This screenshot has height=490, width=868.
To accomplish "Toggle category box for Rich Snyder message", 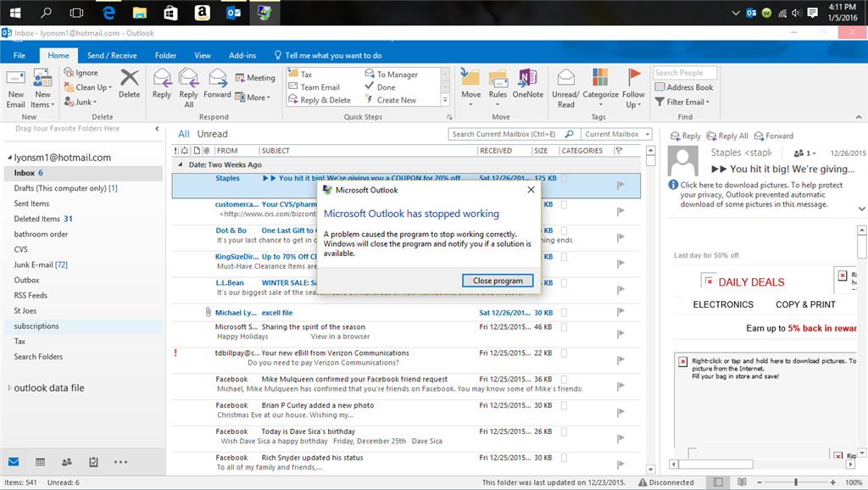I will (x=564, y=458).
